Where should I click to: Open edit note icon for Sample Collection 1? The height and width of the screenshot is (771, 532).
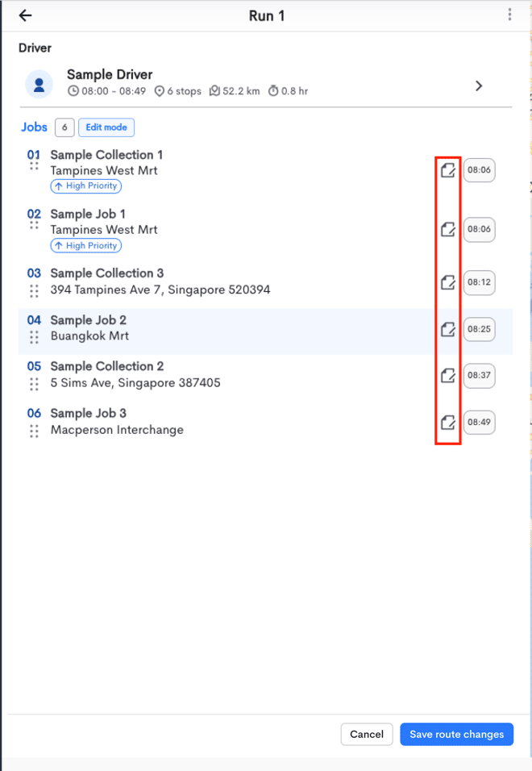click(447, 170)
